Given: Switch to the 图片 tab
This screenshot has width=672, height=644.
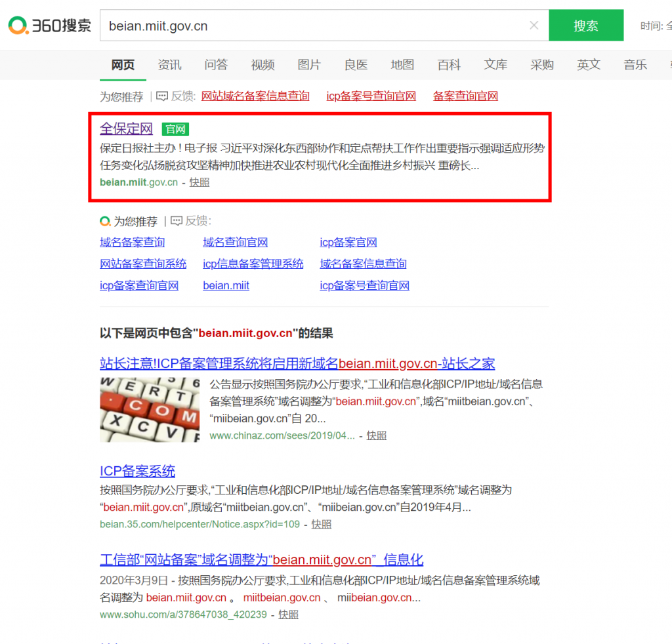Looking at the screenshot, I should (310, 65).
